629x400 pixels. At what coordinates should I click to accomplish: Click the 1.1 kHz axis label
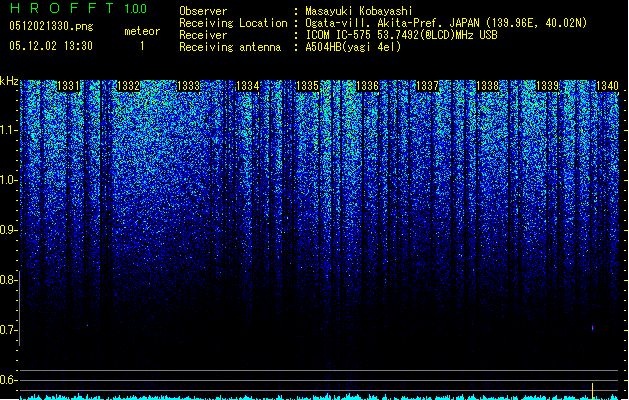[9, 130]
